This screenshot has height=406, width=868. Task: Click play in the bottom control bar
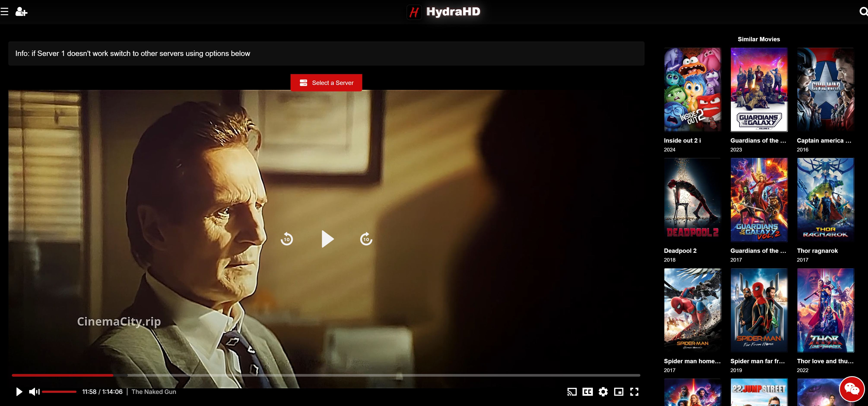point(19,392)
